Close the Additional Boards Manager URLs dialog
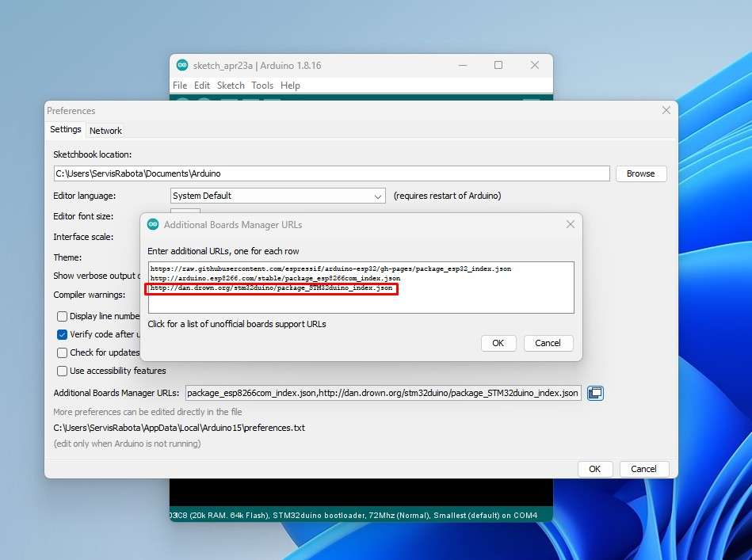The width and height of the screenshot is (752, 560). pyautogui.click(x=570, y=225)
